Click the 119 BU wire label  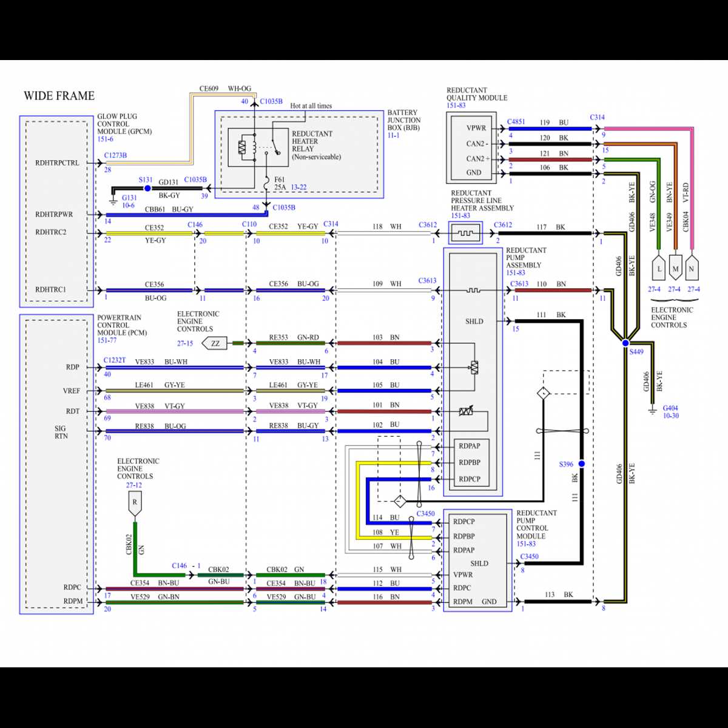(554, 123)
